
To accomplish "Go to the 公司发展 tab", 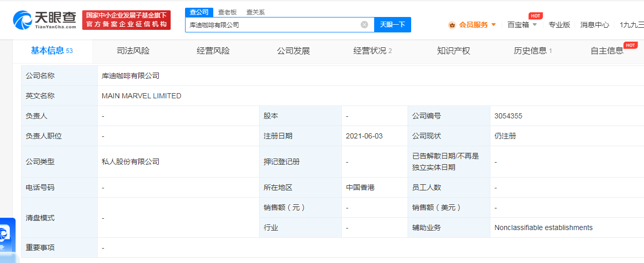I will click(293, 51).
